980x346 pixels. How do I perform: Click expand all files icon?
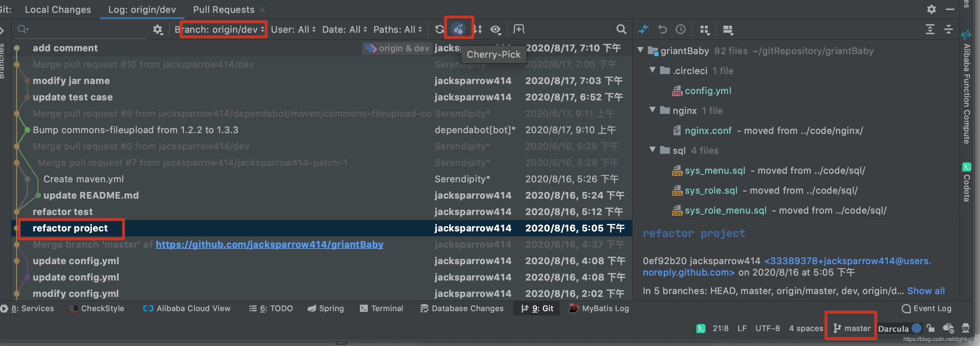(930, 29)
